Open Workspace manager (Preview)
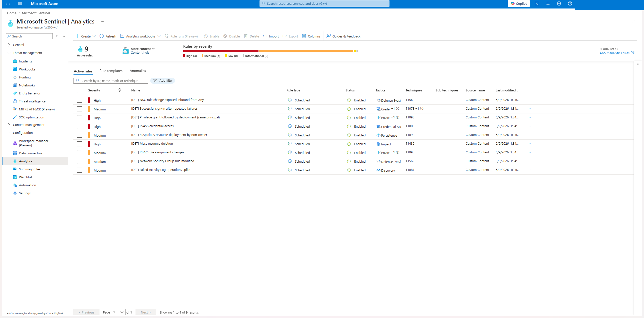 pyautogui.click(x=33, y=143)
